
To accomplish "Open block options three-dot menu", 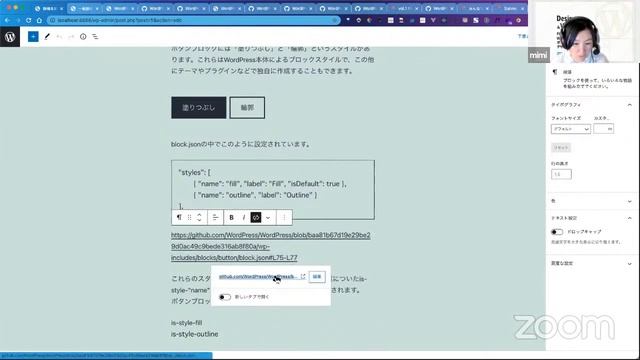I will (x=284, y=218).
